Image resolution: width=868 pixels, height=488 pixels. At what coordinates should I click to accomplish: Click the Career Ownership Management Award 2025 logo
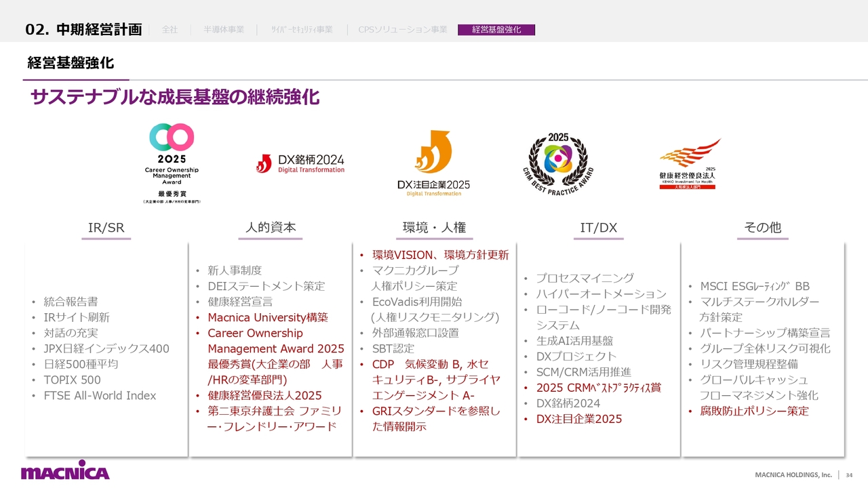pyautogui.click(x=172, y=163)
